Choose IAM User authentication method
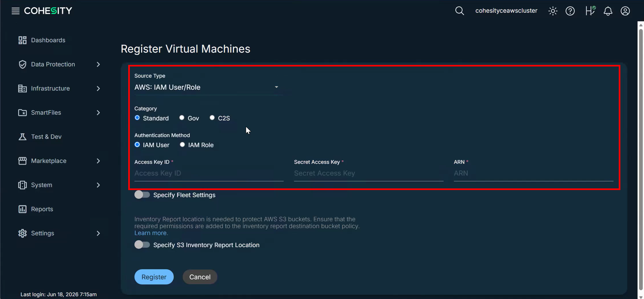The width and height of the screenshot is (644, 299). [x=137, y=145]
